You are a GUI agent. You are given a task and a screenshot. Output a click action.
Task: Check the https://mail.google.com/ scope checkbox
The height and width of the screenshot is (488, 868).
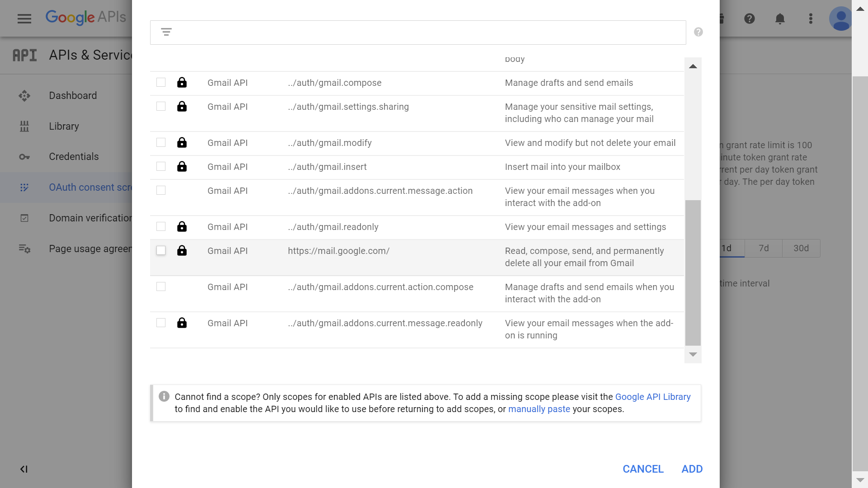(x=161, y=250)
